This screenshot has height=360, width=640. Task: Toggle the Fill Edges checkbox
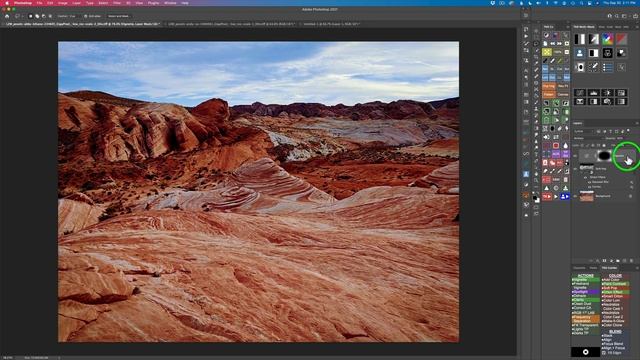[x=604, y=353]
